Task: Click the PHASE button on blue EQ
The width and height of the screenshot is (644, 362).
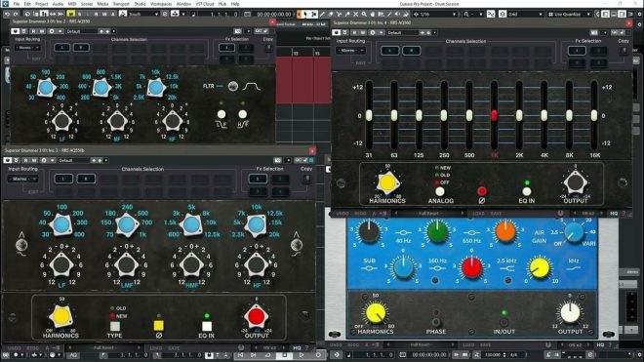Action: pyautogui.click(x=436, y=323)
